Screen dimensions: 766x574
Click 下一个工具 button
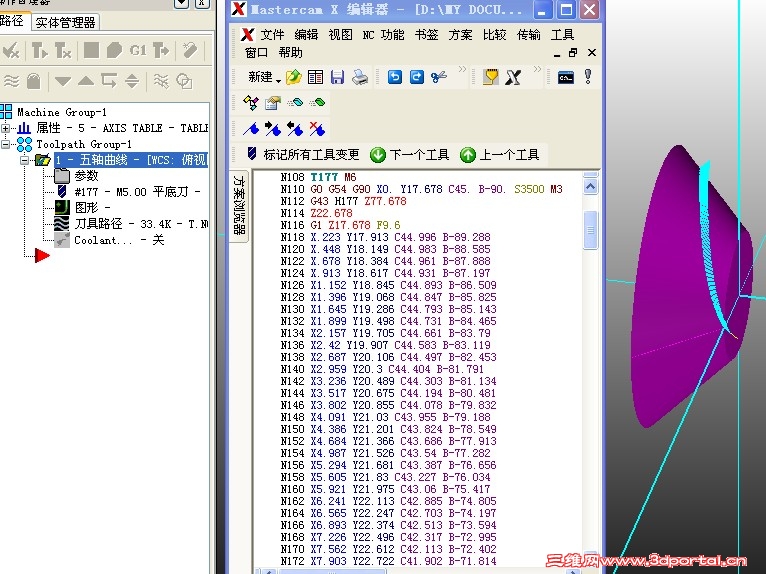click(409, 155)
